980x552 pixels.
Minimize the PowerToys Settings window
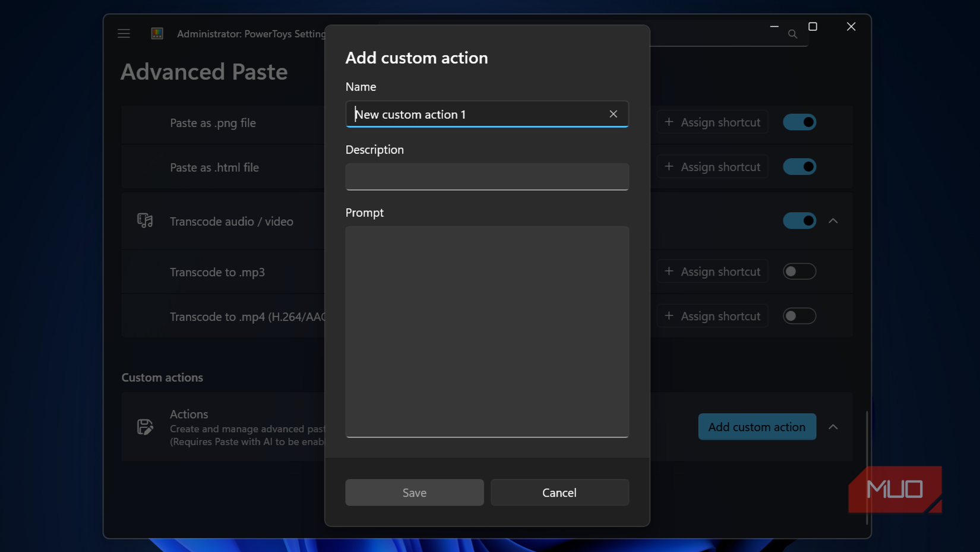click(774, 27)
